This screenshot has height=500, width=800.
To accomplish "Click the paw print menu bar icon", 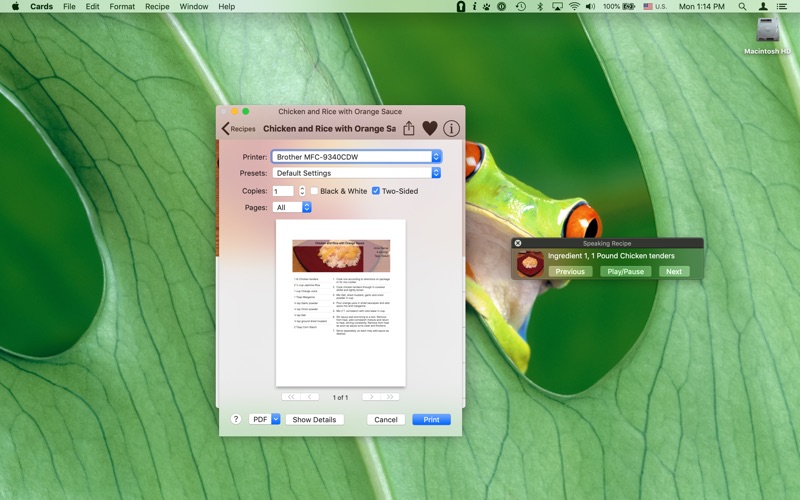I will click(487, 6).
